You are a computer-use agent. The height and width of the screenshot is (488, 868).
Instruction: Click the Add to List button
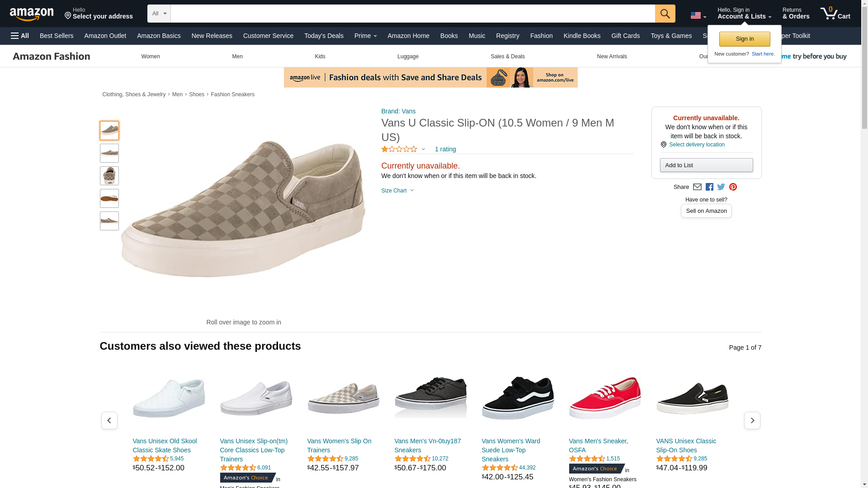706,165
